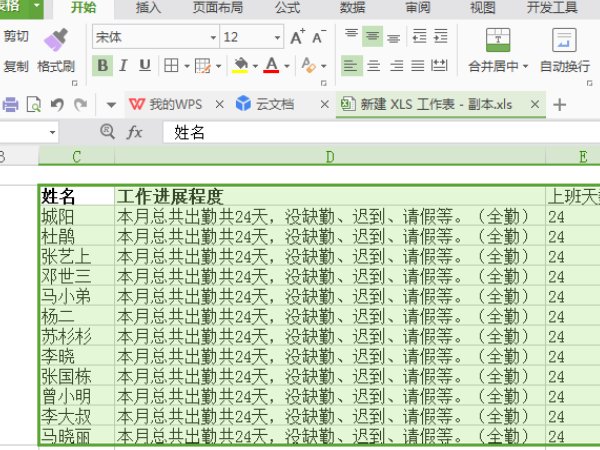Toggle Bold formatting
The width and height of the screenshot is (600, 450).
pos(102,65)
